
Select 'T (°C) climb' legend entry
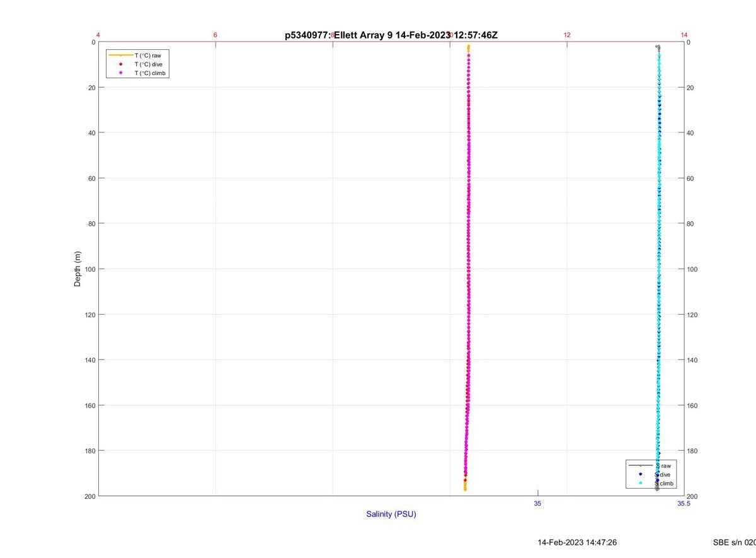click(150, 73)
